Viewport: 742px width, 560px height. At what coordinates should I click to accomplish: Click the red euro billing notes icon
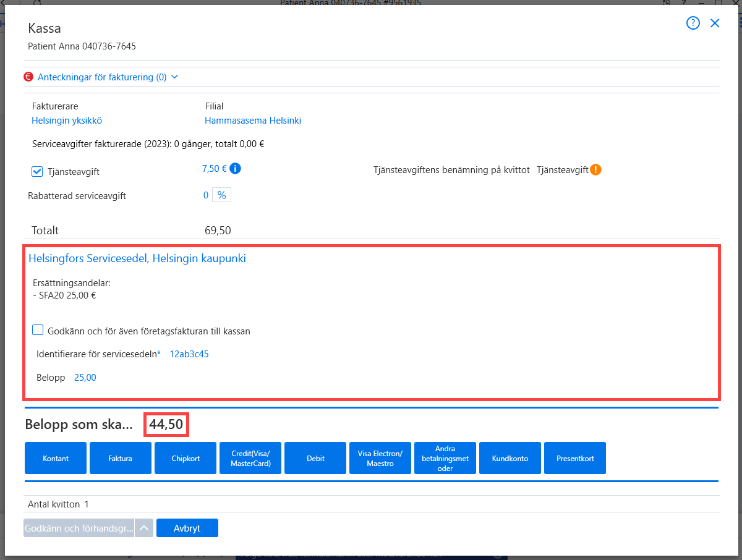click(x=28, y=77)
